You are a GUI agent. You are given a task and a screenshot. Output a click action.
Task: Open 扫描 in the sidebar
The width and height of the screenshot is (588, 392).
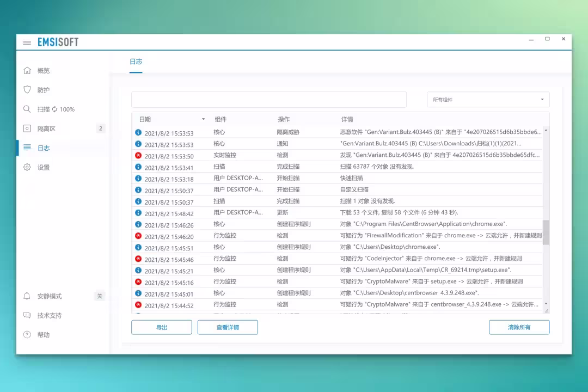tap(44, 109)
